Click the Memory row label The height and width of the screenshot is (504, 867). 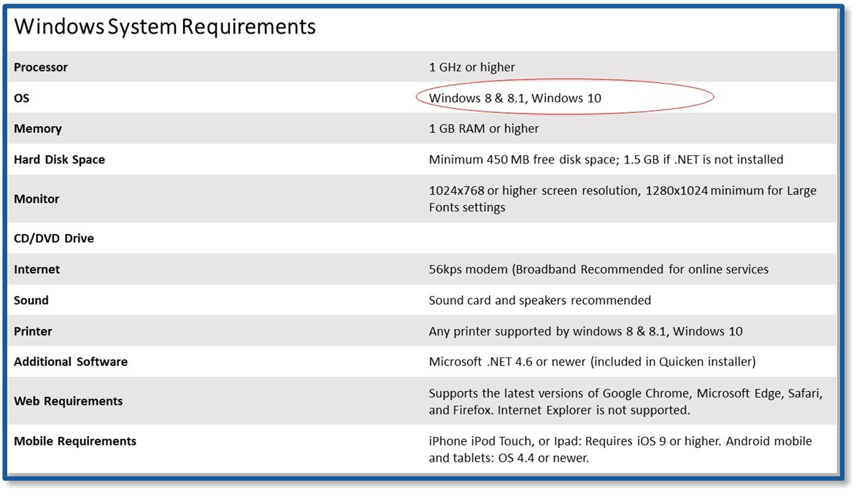(38, 128)
